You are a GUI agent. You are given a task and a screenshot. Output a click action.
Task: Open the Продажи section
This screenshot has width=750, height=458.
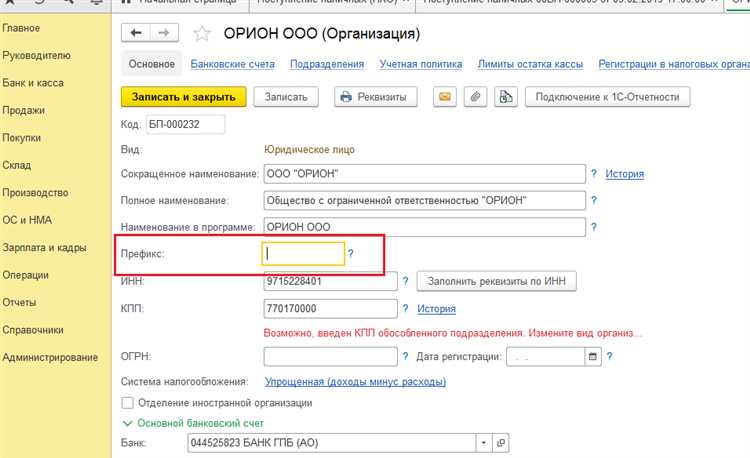click(x=23, y=110)
